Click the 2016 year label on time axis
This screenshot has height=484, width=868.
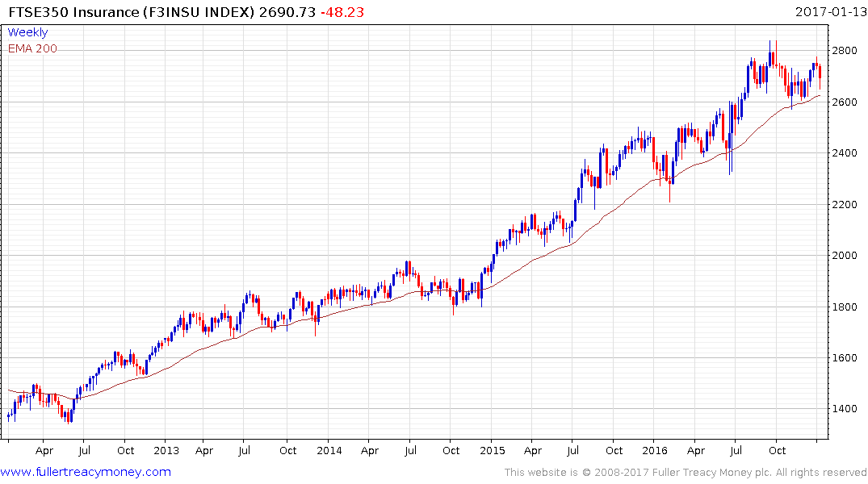(x=655, y=450)
